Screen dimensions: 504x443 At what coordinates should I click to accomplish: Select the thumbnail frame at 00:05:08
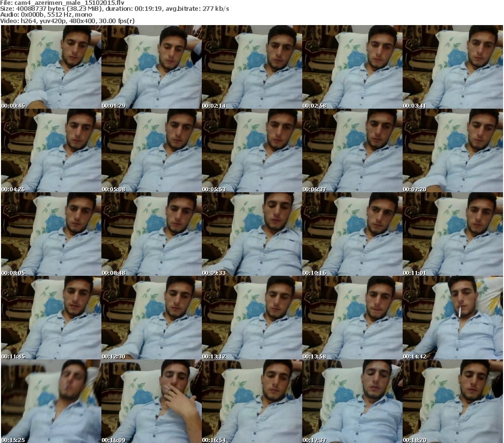tap(152, 150)
